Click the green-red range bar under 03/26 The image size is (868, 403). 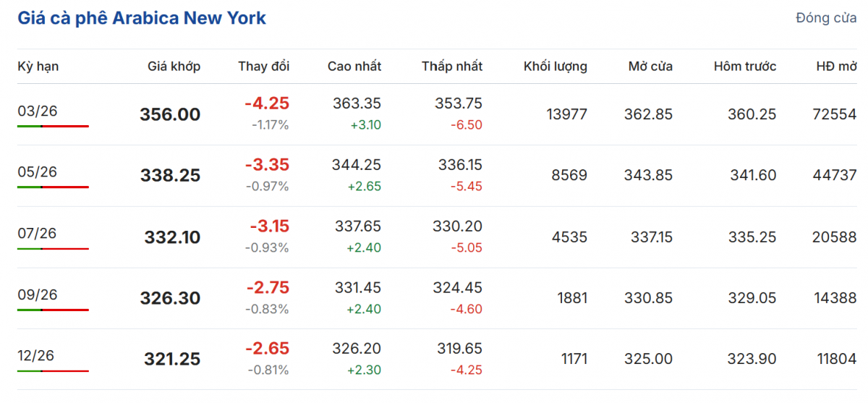(x=53, y=126)
